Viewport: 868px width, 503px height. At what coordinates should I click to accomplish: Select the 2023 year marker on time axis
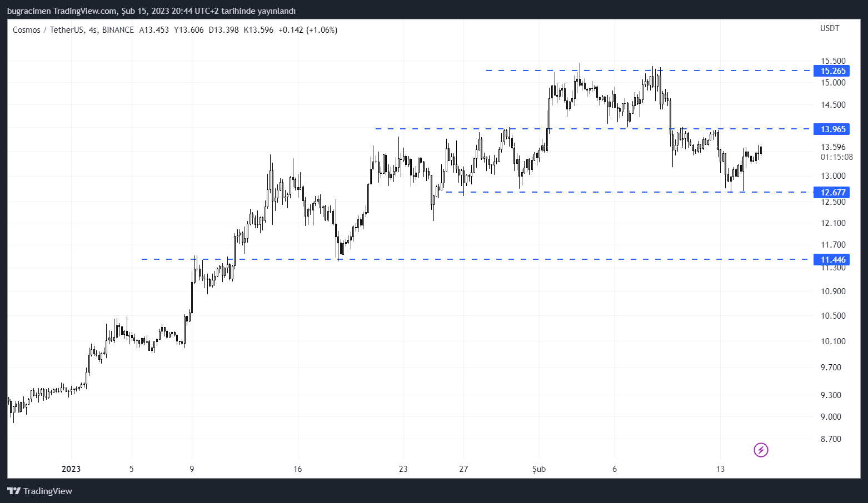(x=71, y=469)
